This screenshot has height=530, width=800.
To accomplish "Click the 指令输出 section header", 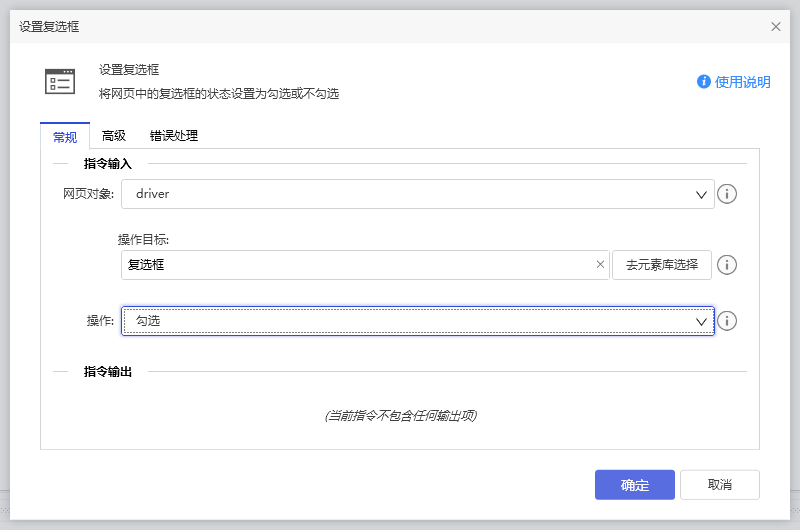I will 108,372.
